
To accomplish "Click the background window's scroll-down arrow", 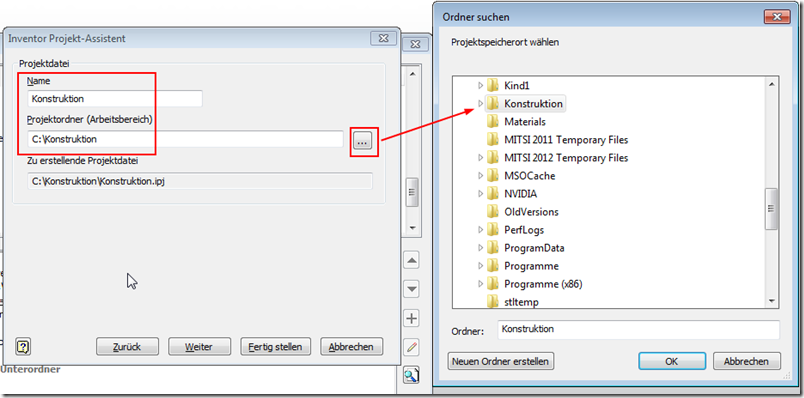I will tap(412, 227).
